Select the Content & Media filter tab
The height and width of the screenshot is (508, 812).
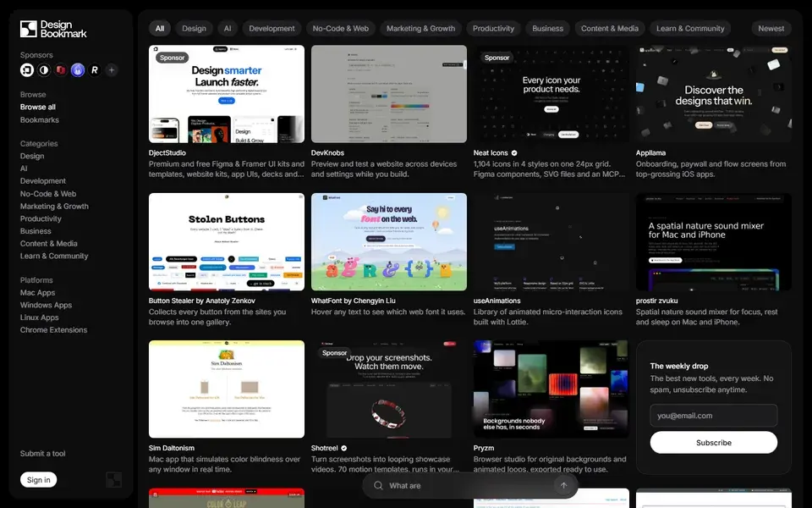[610, 29]
